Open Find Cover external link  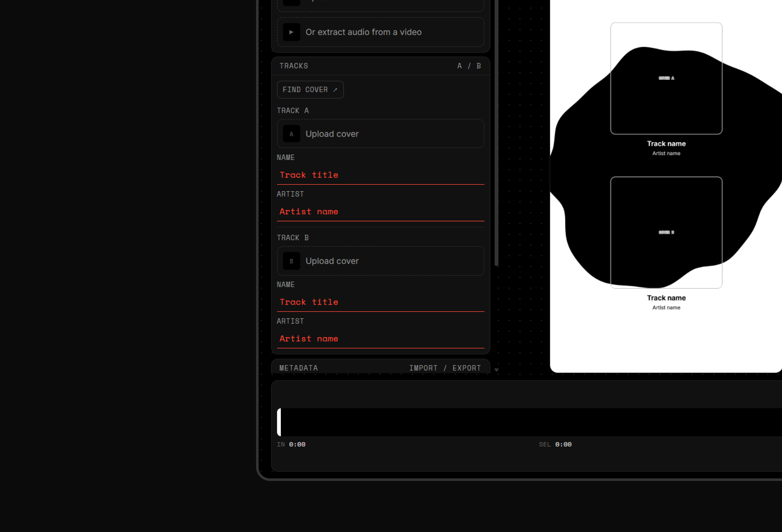click(x=310, y=89)
